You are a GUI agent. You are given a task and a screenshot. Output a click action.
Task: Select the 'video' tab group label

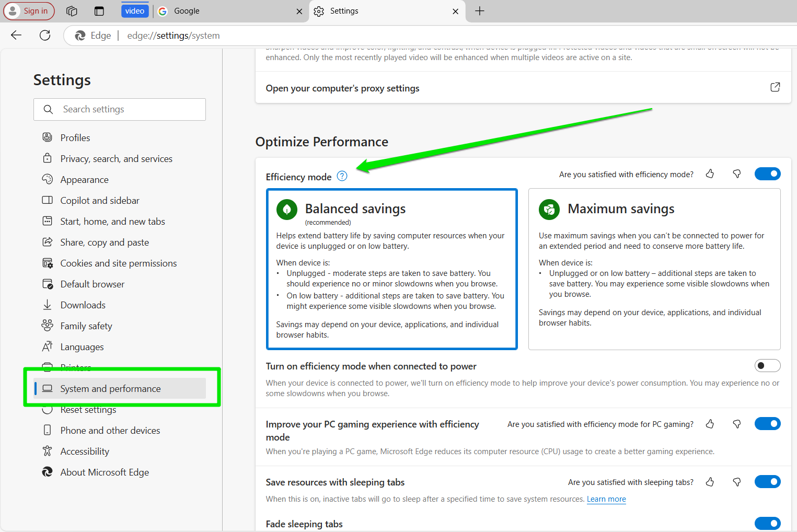coord(135,11)
